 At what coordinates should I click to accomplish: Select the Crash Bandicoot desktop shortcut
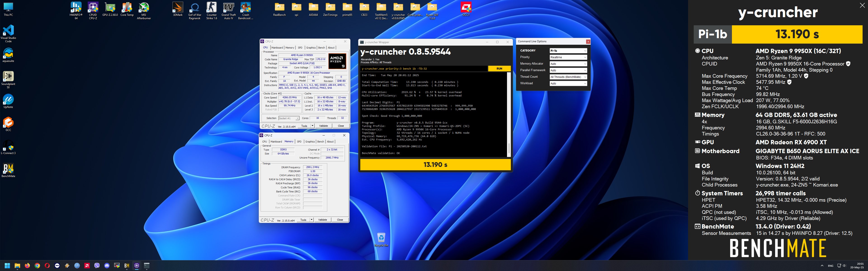246,10
